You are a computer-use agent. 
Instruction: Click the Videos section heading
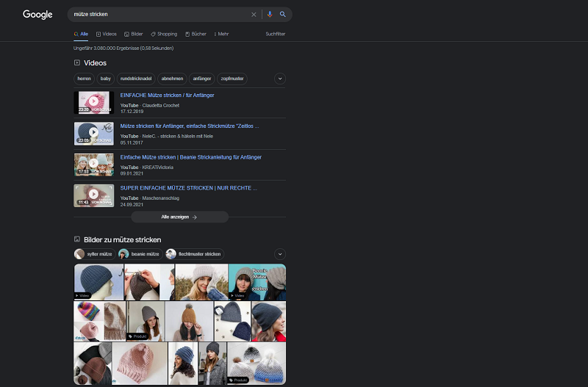[96, 63]
